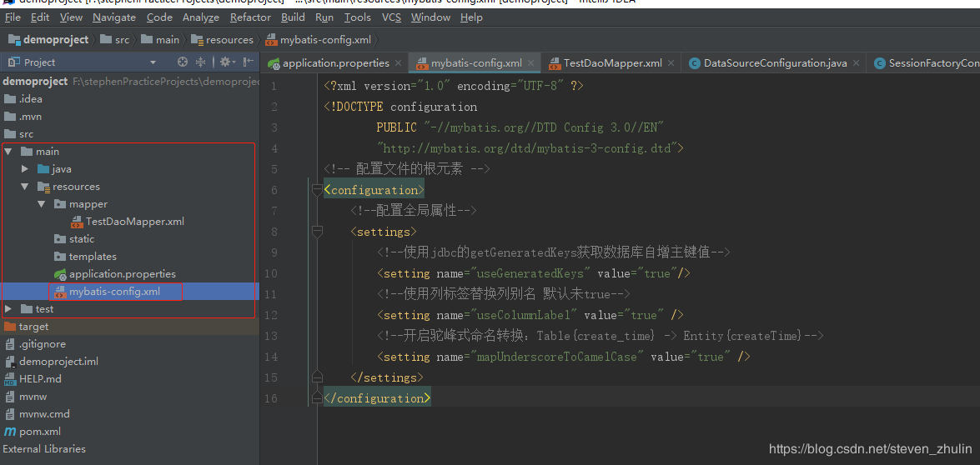The width and height of the screenshot is (980, 465).
Task: Click the scroll from source crosshair icon
Action: pyautogui.click(x=183, y=62)
